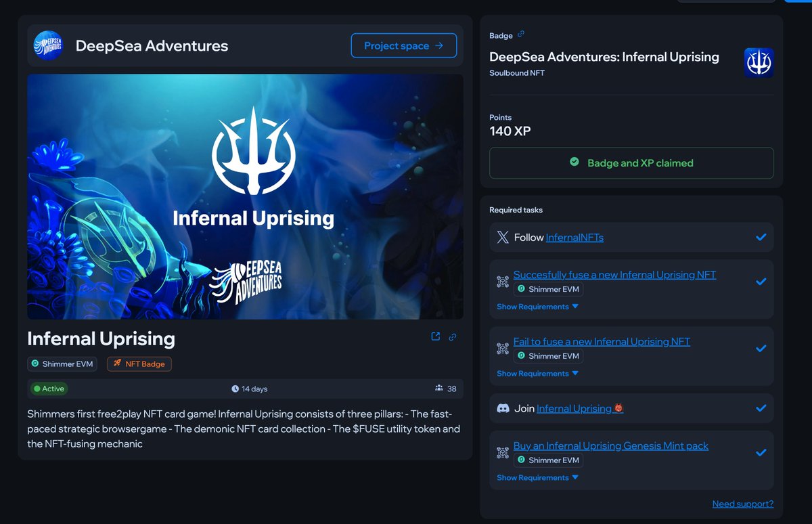812x524 pixels.
Task: Click the Infernal Uprising heading below banner
Action: (101, 338)
